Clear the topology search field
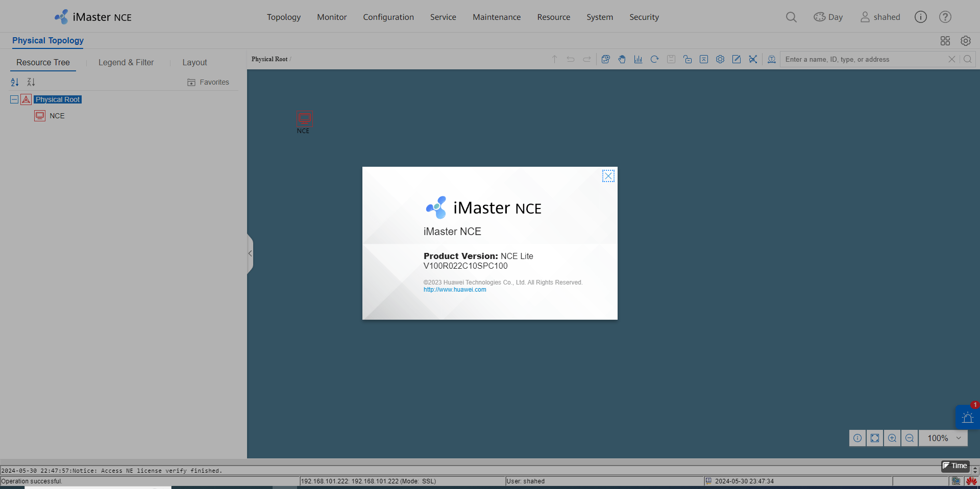 (x=952, y=59)
